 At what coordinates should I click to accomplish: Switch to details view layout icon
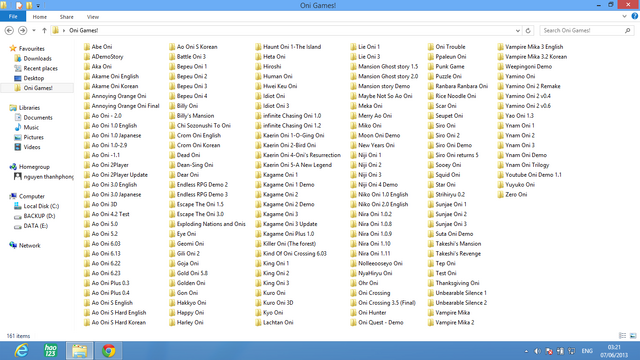click(x=622, y=336)
